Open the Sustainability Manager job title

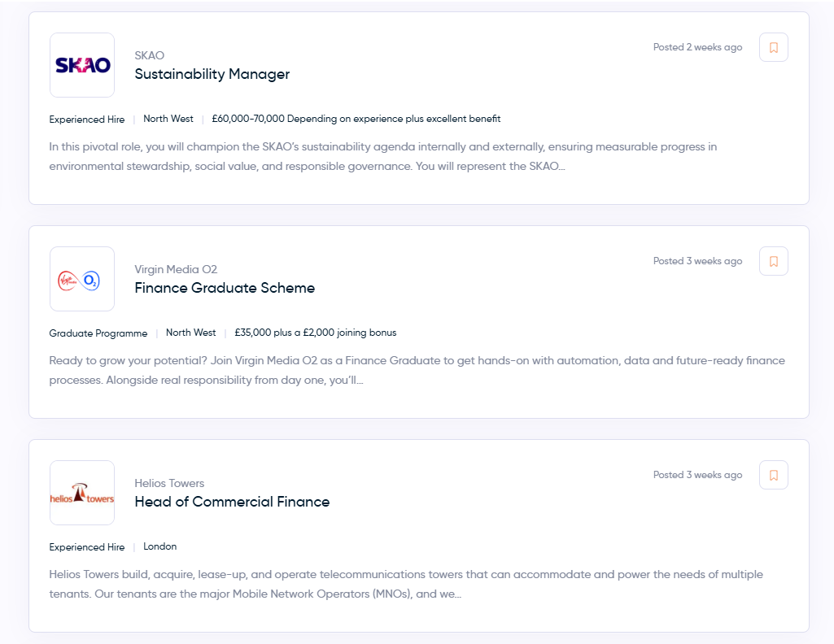(212, 74)
